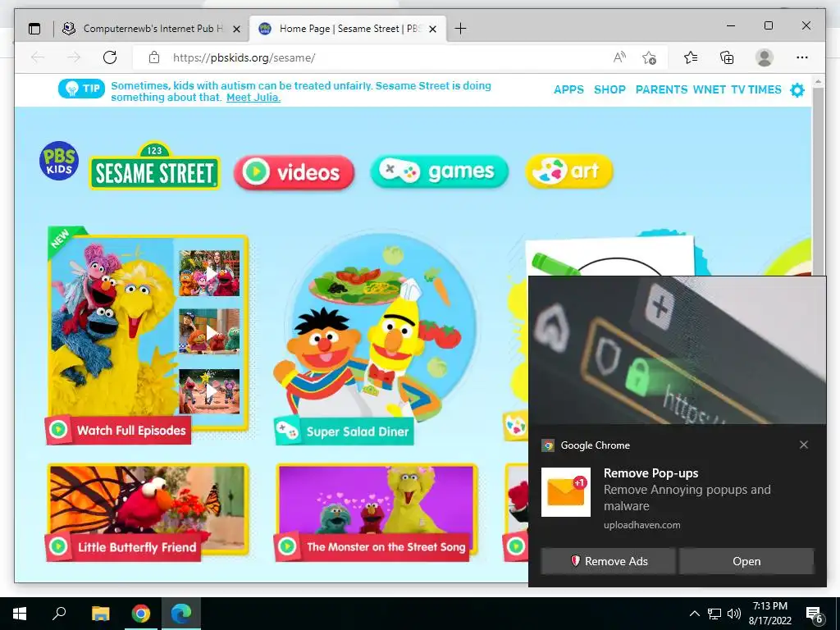This screenshot has width=840, height=630.
Task: Open the SHOP menu link
Action: [x=609, y=90]
